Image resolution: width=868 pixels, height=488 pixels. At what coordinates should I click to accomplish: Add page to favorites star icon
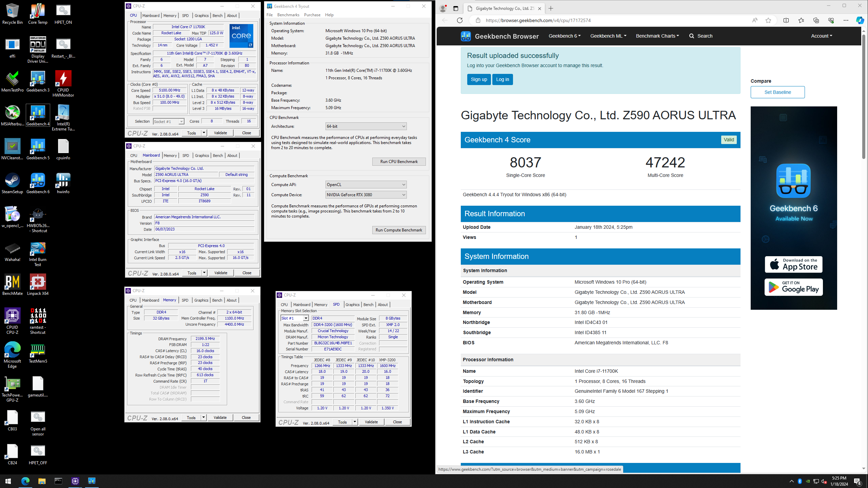click(x=768, y=20)
